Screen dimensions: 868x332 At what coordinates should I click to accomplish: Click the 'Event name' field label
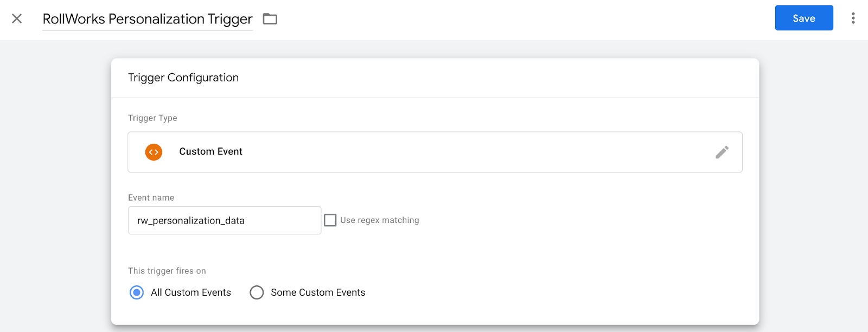pyautogui.click(x=151, y=198)
